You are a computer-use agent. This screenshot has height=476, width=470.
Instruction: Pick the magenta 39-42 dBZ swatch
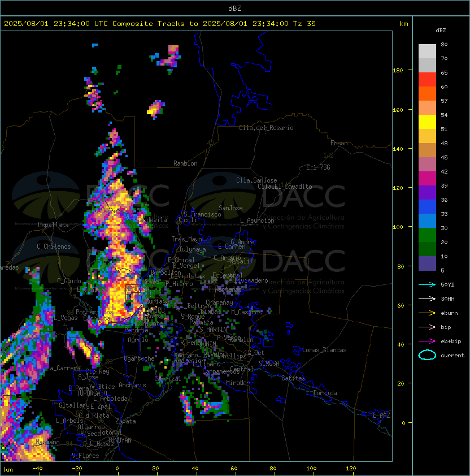427,179
